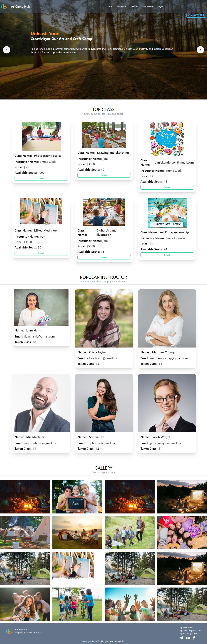Open the YouTube icon in footer

pos(188,638)
